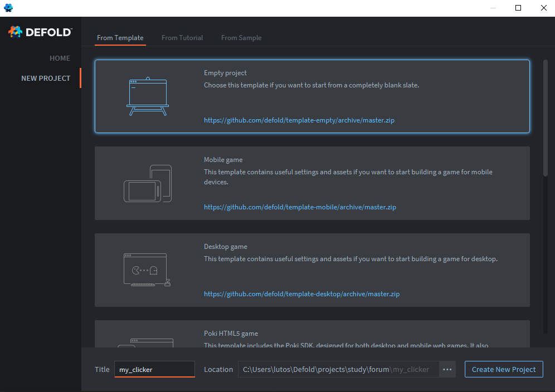Switch to the From Sample tab
Screen dimensions: 555x392
241,38
